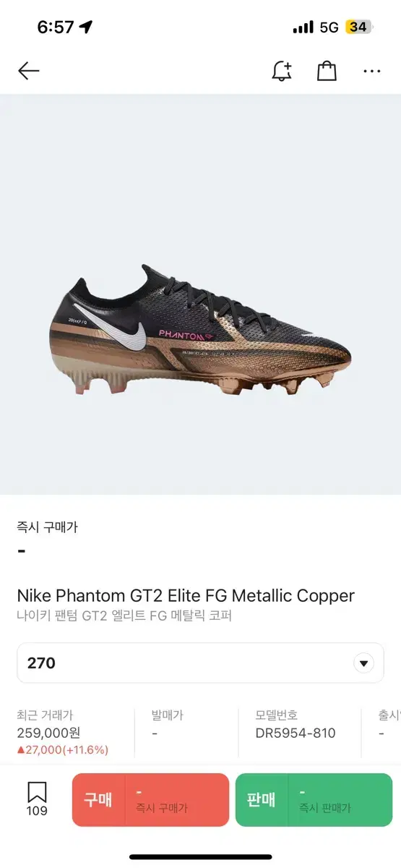Screen dimensions: 401x868
Task: Open the 270 size selector field
Action: (x=200, y=663)
